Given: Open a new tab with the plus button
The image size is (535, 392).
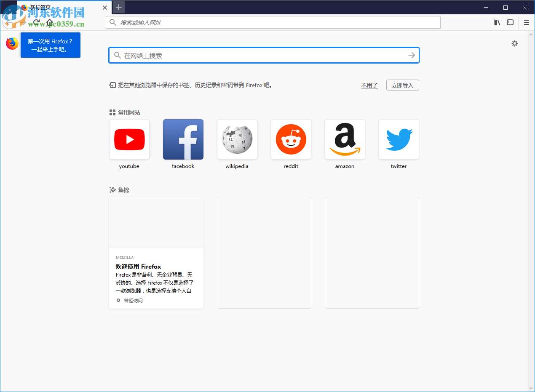Looking at the screenshot, I should pyautogui.click(x=118, y=7).
